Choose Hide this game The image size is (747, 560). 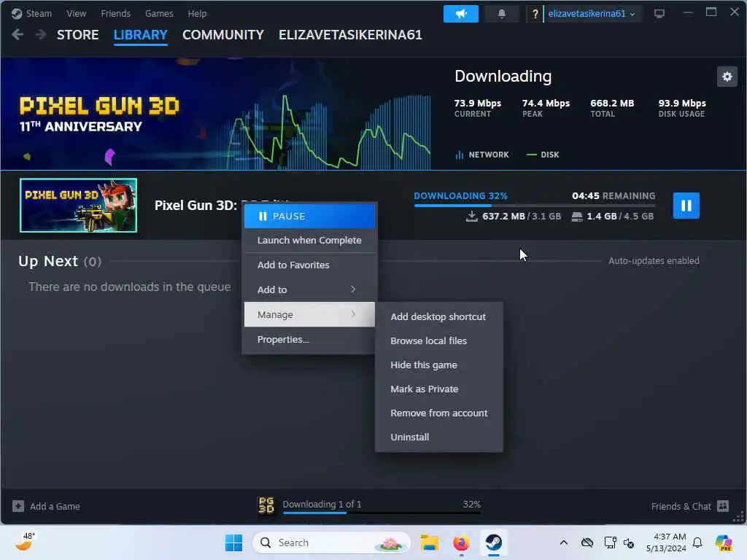pyautogui.click(x=438, y=365)
